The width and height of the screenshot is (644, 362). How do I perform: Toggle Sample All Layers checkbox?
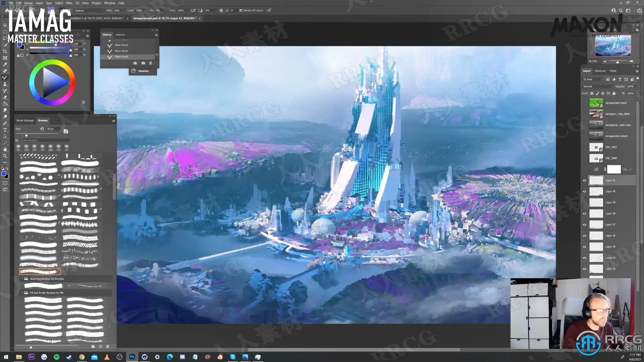click(241, 10)
